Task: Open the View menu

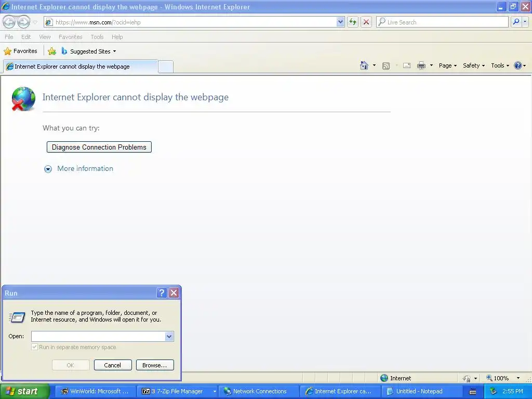Action: pos(45,37)
